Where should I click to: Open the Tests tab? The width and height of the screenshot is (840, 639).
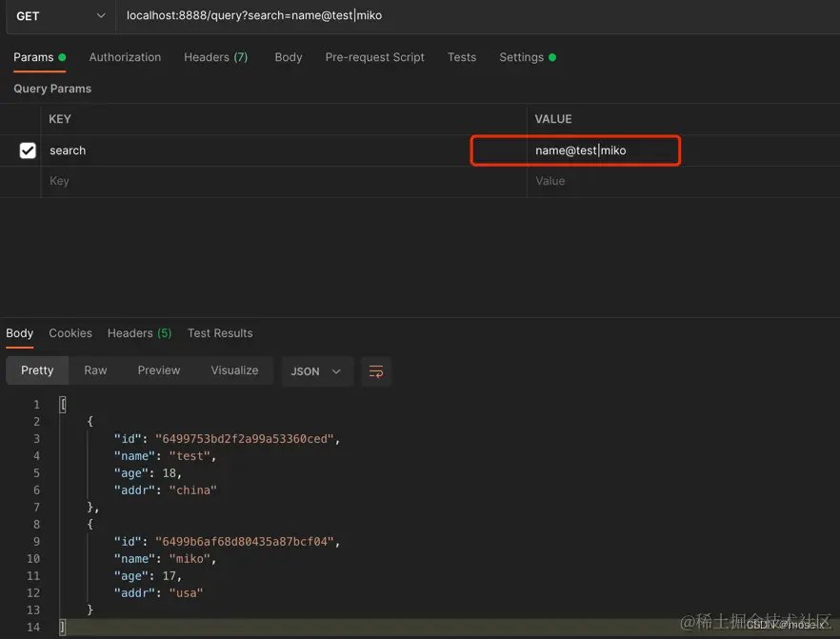pyautogui.click(x=462, y=57)
